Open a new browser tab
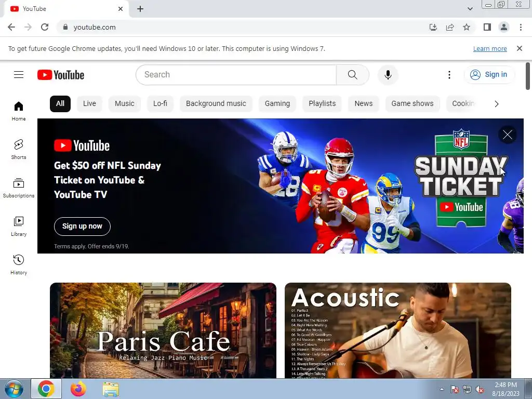The image size is (532, 399). [x=140, y=9]
